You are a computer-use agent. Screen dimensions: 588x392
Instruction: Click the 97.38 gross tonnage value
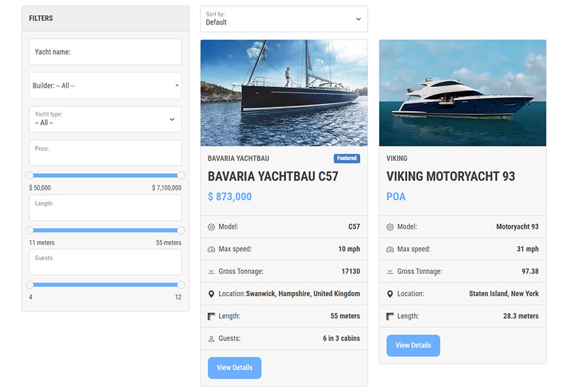coord(530,272)
